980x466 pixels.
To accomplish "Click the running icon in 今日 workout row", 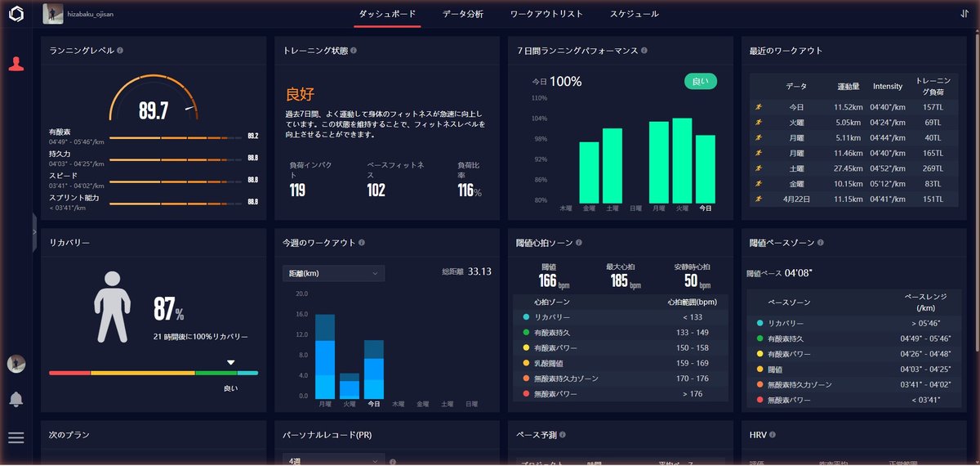I will 759,107.
